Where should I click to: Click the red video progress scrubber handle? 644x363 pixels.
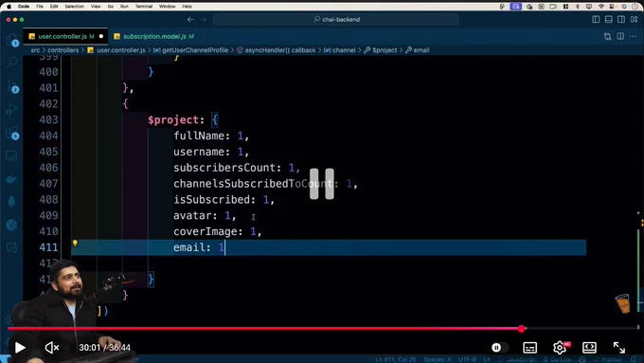[x=522, y=329]
